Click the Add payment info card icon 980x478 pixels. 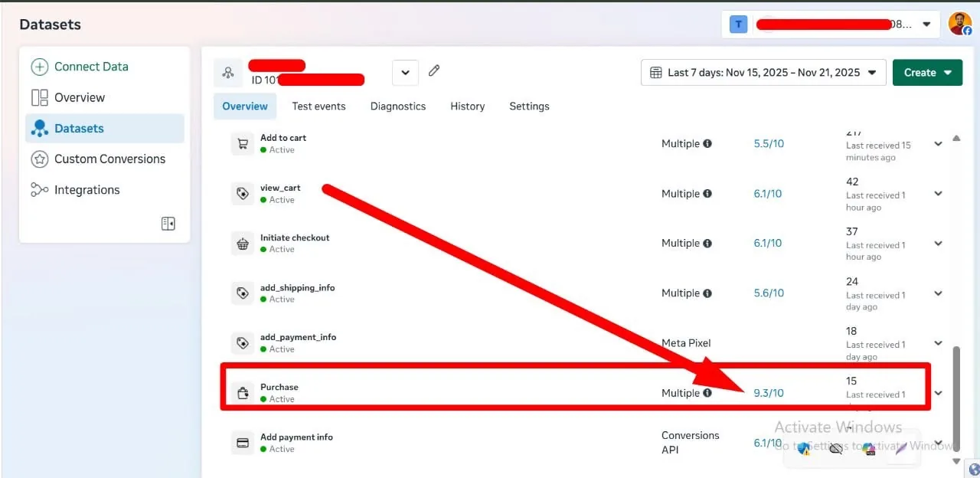point(243,443)
